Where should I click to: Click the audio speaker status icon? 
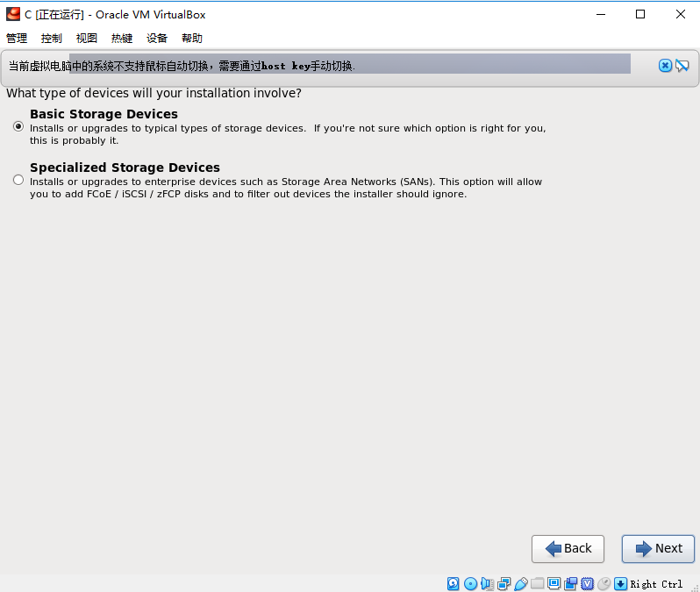coord(487,583)
